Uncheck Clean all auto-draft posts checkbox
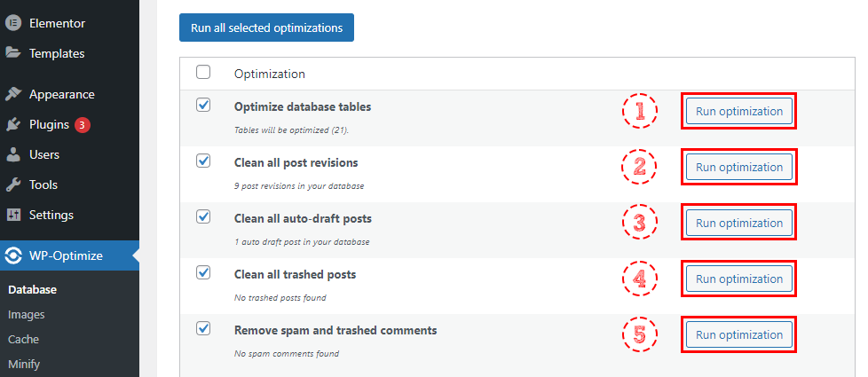868x377 pixels. [203, 216]
